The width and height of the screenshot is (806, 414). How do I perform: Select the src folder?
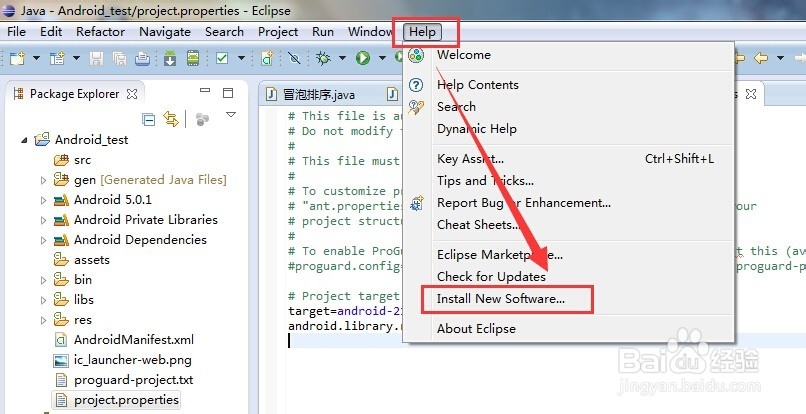click(x=72, y=160)
